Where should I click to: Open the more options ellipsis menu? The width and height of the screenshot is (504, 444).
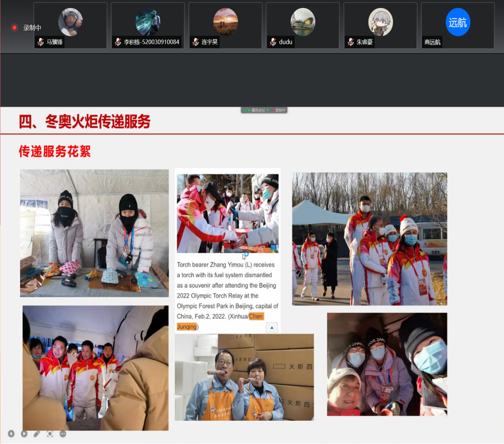coord(63,434)
